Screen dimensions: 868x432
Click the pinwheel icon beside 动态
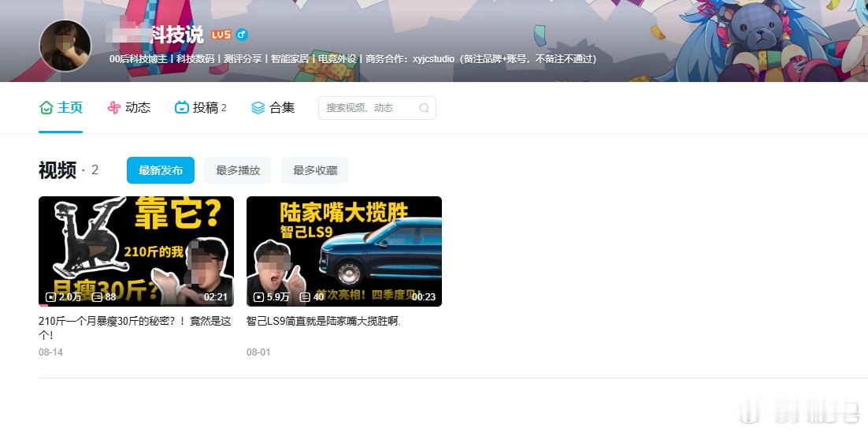113,107
